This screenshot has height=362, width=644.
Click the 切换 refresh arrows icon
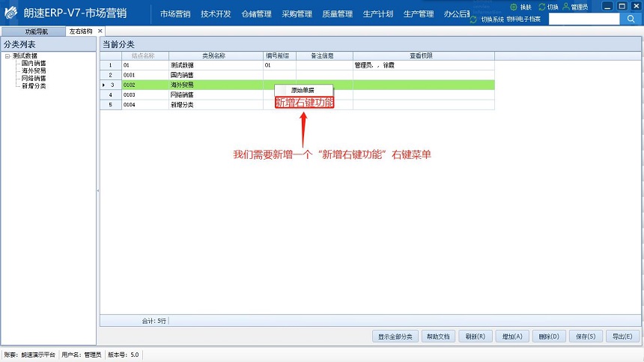point(542,7)
